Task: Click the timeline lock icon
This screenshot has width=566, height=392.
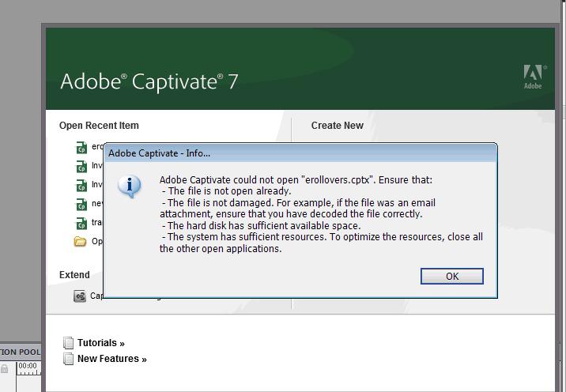Action: coord(4,369)
